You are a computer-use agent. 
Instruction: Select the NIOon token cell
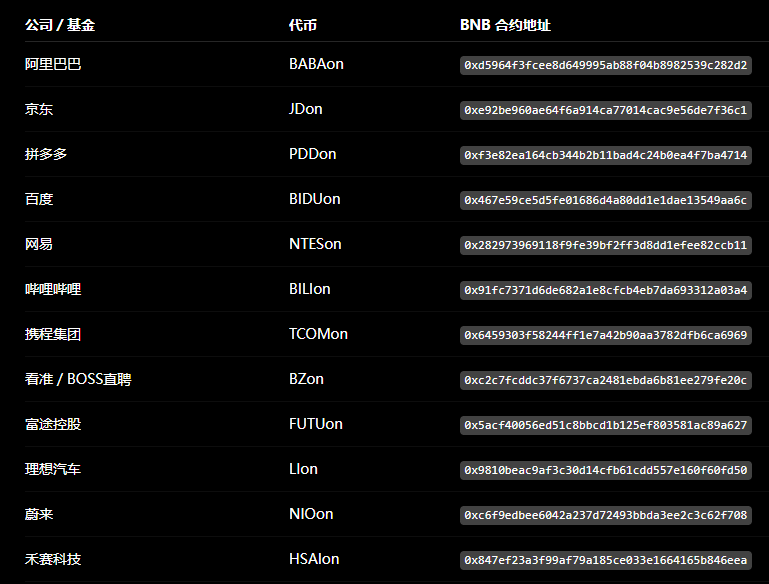tap(311, 514)
